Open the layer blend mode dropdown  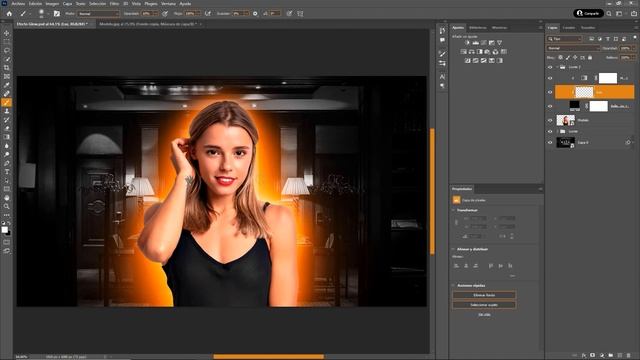573,48
